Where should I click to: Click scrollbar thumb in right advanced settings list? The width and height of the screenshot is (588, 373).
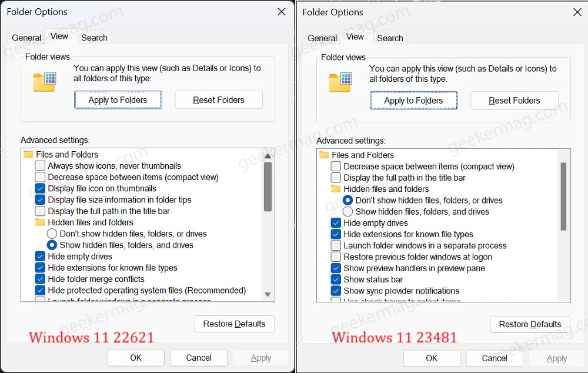(x=564, y=197)
